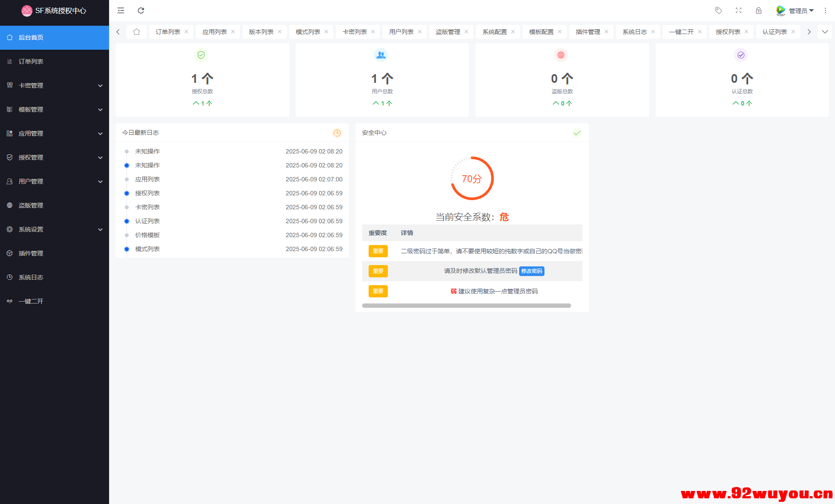
Task: Open the three-dot overflow menu top right
Action: pyautogui.click(x=825, y=10)
